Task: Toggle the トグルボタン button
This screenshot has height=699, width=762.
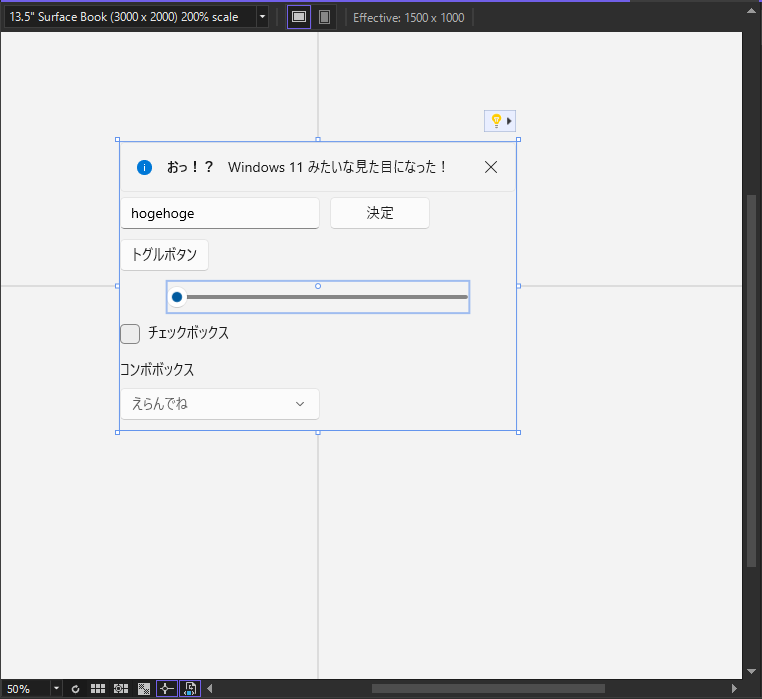Action: coord(165,255)
